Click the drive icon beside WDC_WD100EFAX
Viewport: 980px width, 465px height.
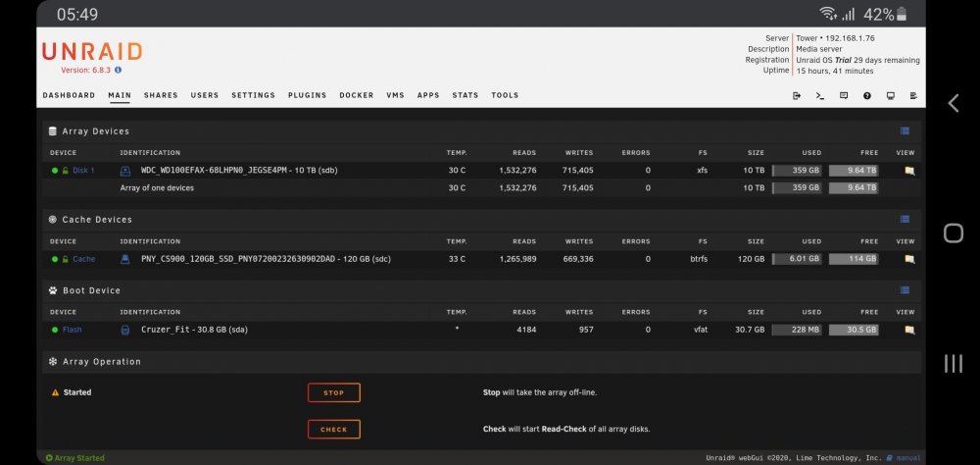pos(125,171)
